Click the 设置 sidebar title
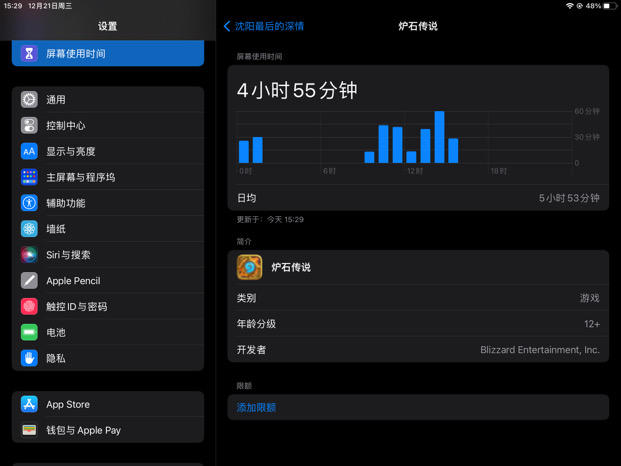The width and height of the screenshot is (621, 466). [107, 26]
